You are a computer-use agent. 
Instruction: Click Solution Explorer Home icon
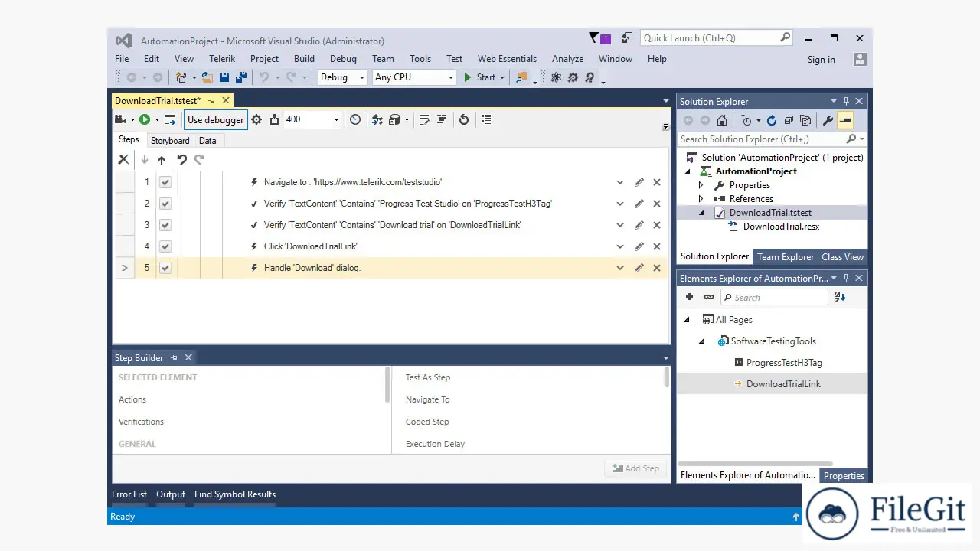pos(722,120)
